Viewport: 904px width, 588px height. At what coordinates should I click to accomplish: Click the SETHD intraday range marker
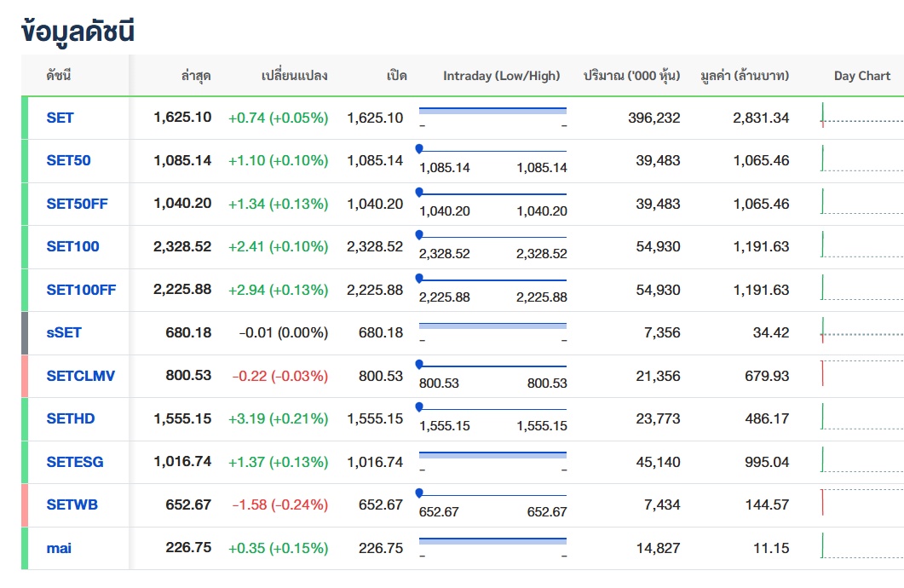point(419,407)
